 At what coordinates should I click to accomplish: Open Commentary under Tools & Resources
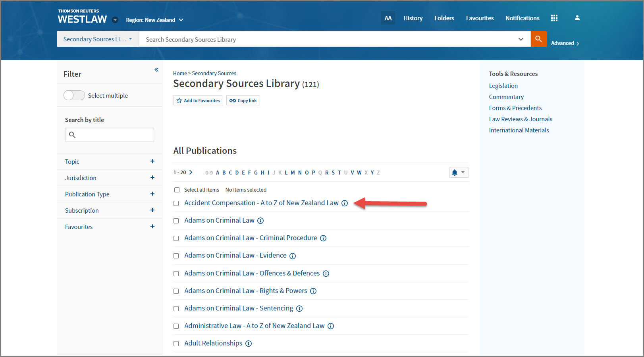(x=506, y=97)
